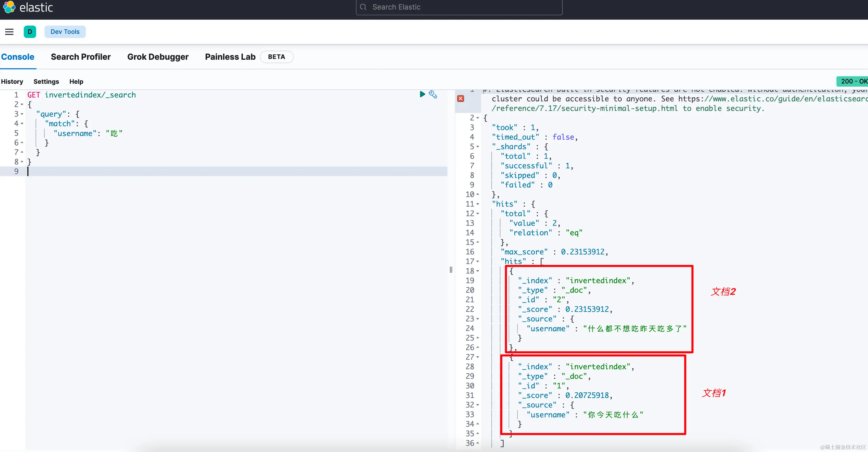The height and width of the screenshot is (452, 868).
Task: Click the panel resize divider handle
Action: [451, 270]
